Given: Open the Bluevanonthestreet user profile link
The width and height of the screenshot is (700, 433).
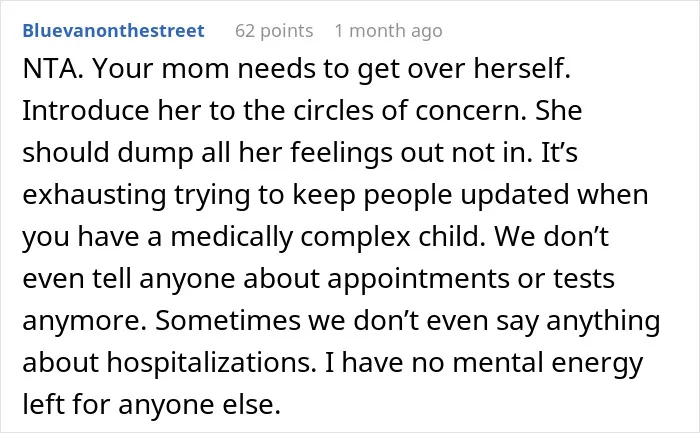Looking at the screenshot, I should [x=113, y=31].
